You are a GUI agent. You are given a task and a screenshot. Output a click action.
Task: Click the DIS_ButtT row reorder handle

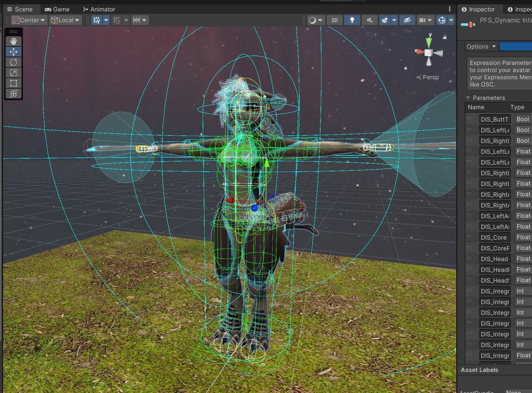click(469, 119)
